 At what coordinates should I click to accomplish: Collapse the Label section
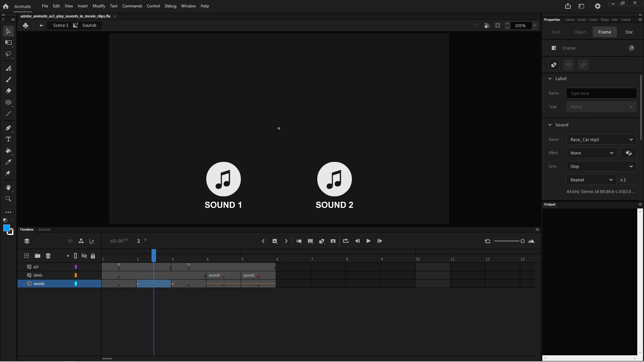tap(550, 78)
